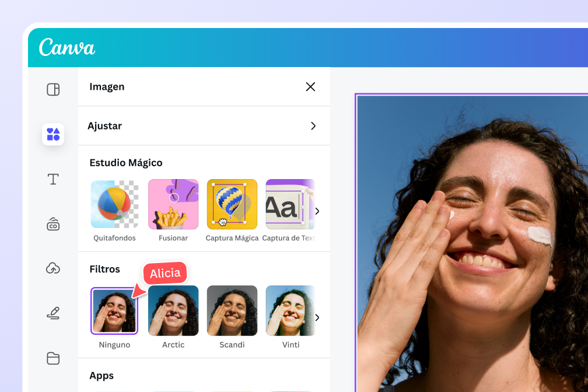Open the Text tool in sidebar
The image size is (588, 392).
point(53,179)
